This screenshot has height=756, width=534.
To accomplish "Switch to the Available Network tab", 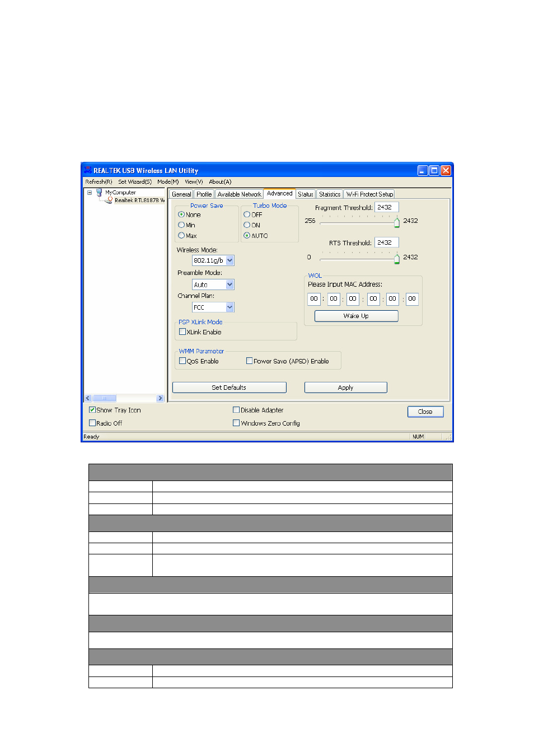I will (x=240, y=194).
